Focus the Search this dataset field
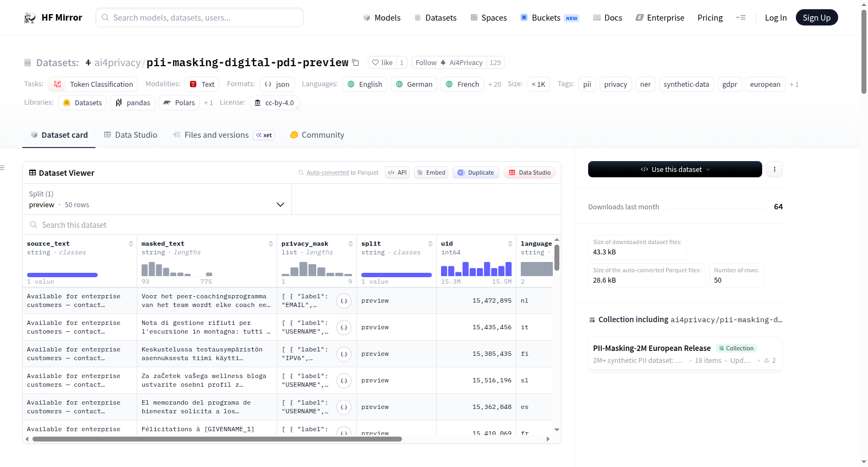Screen dimensions: 868x467 pyautogui.click(x=292, y=225)
